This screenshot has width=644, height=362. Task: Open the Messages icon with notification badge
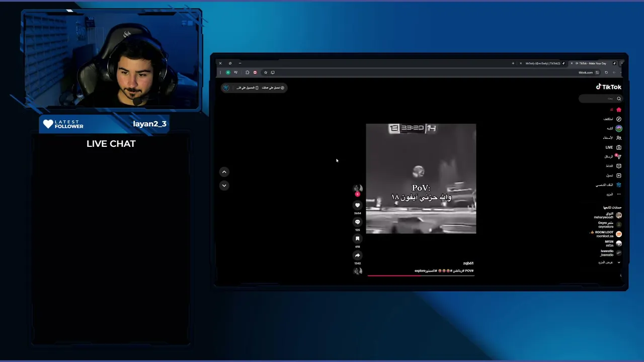pyautogui.click(x=618, y=156)
